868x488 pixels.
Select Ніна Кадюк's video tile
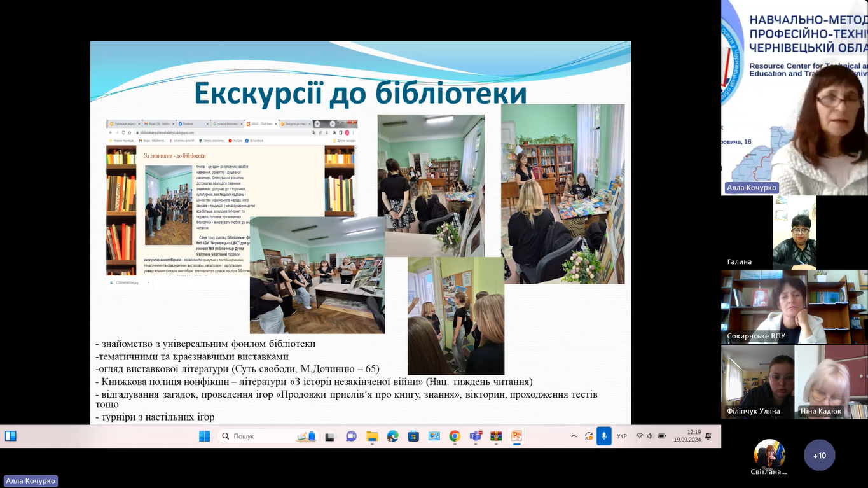[x=831, y=382]
